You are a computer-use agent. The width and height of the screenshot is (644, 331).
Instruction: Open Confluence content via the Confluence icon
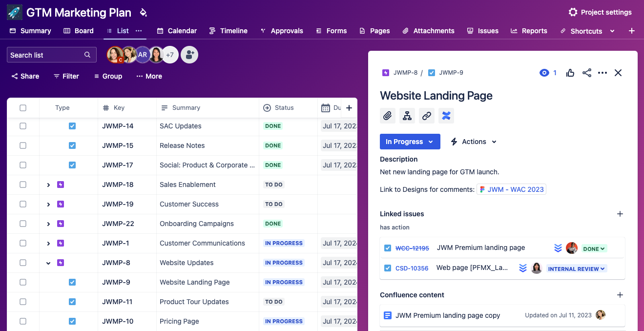[x=446, y=116]
